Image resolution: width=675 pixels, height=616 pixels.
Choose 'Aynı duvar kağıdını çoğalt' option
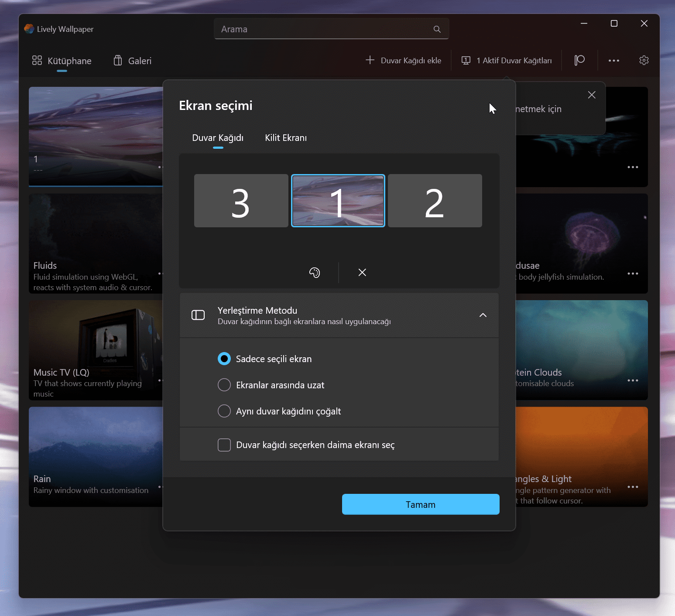point(224,411)
